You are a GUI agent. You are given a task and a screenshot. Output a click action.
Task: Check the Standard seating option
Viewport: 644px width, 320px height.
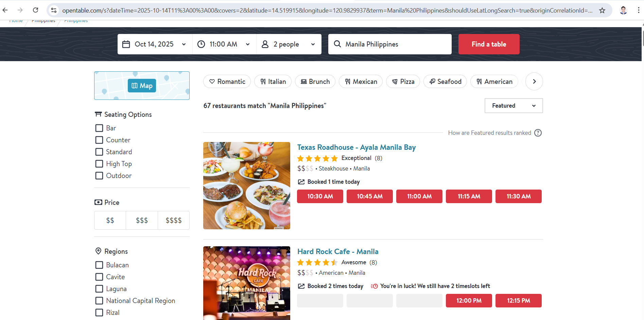tap(99, 152)
